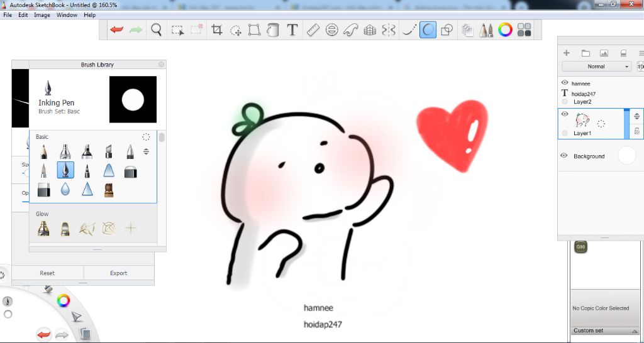The image size is (644, 343).
Task: Select the Quick Transform tool
Action: tap(235, 30)
